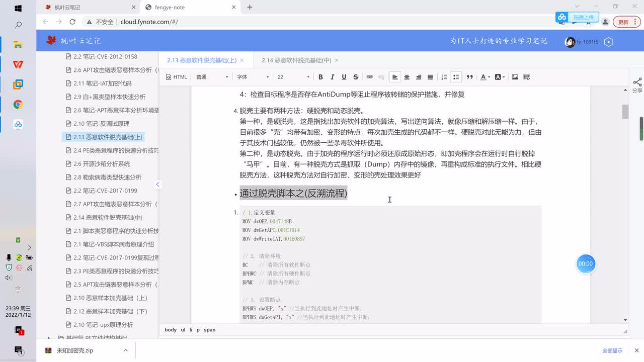Open note 2.6 开源沙箱分析系统
This screenshot has width=644, height=362.
102,164
